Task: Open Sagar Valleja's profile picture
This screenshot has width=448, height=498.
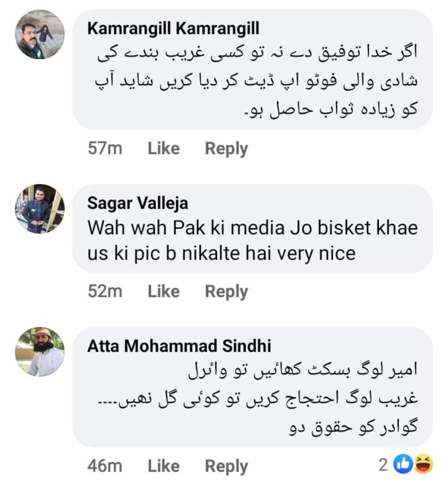Action: [40, 209]
